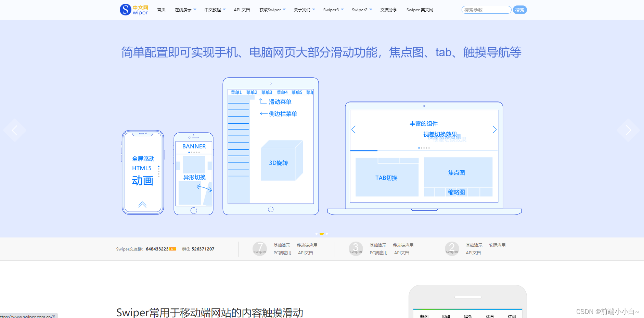Click the TAB切换 block in laptop
Viewport: 644px width, 318px height.
(x=387, y=178)
